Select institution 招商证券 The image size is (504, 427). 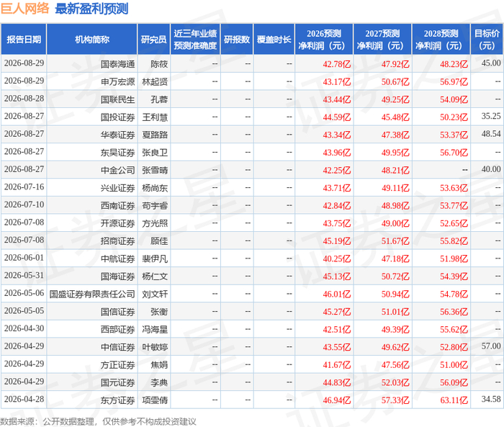tap(117, 241)
